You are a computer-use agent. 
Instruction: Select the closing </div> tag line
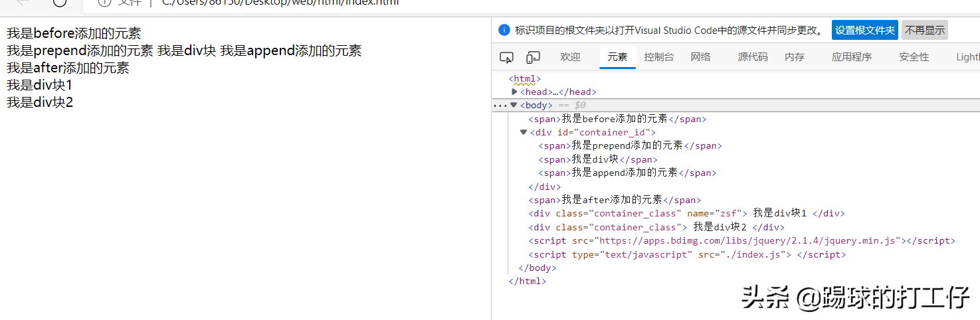[545, 187]
